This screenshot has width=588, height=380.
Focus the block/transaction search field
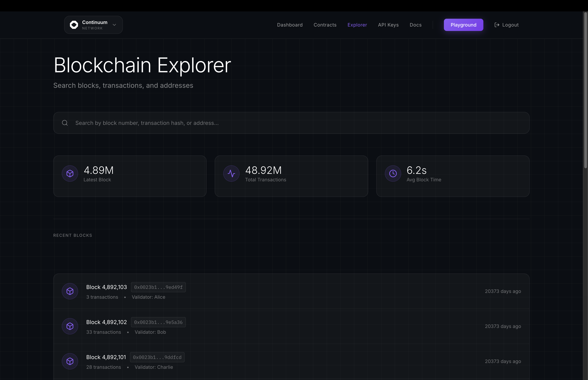point(291,123)
